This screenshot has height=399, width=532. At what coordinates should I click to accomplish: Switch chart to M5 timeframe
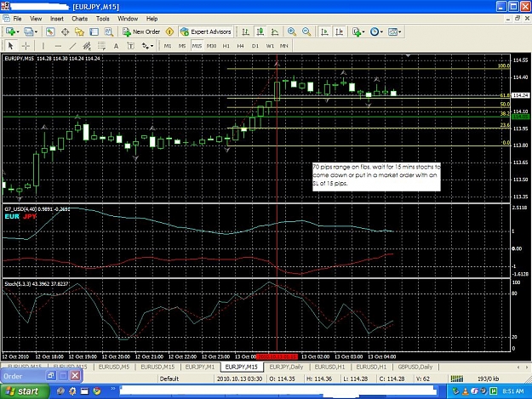point(182,46)
